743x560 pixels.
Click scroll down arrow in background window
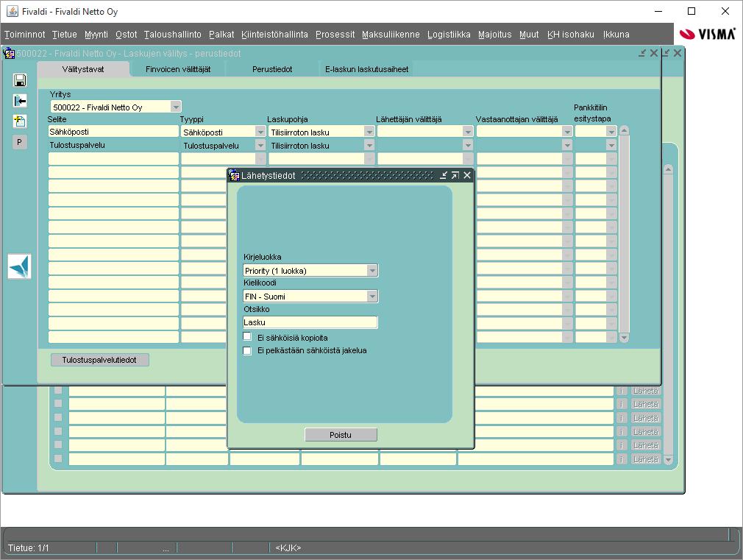(668, 459)
